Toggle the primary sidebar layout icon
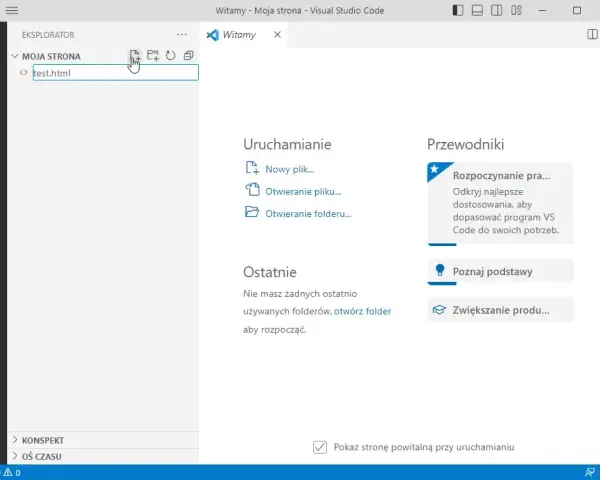This screenshot has height=480, width=600. [x=458, y=10]
